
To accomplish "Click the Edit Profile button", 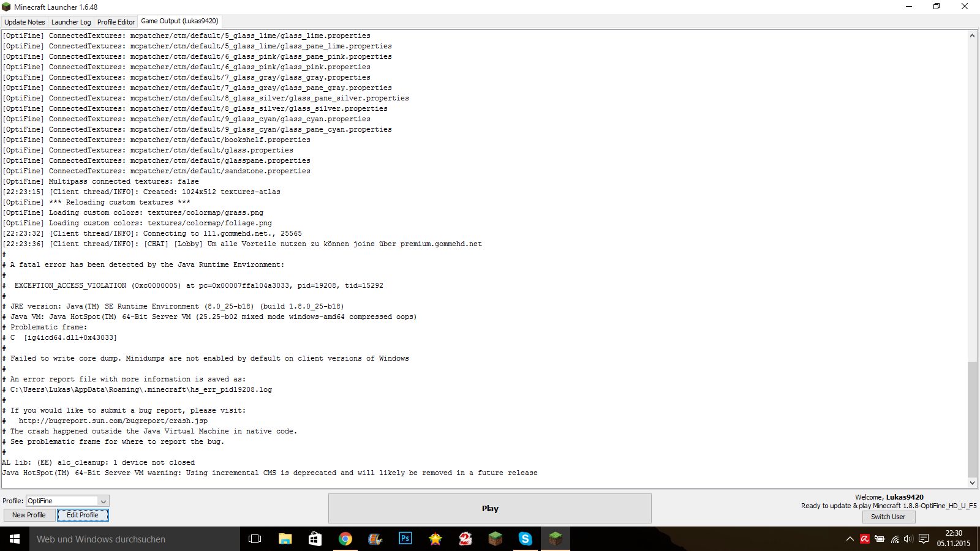I will 83,515.
